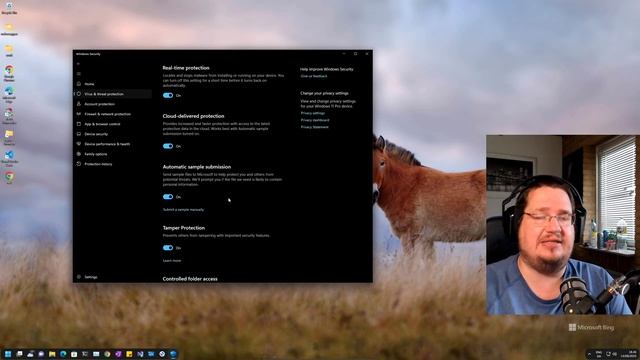Click the Controlled folder access heading
The height and width of the screenshot is (360, 640).
tap(190, 279)
